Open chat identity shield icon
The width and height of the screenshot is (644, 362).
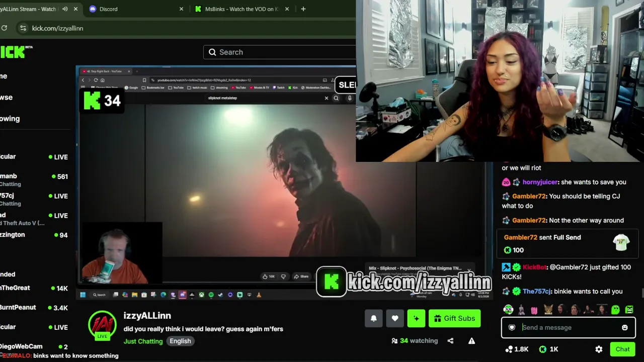pyautogui.click(x=512, y=328)
